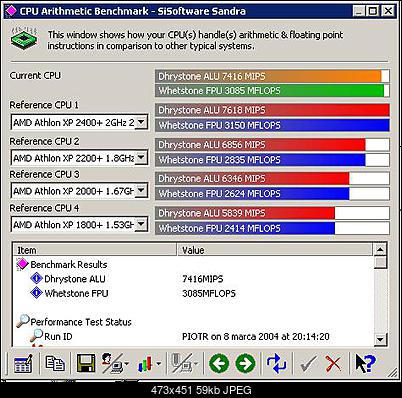Open the dropdown arrow beside chart icon
This screenshot has width=402, height=398.
pos(158,364)
